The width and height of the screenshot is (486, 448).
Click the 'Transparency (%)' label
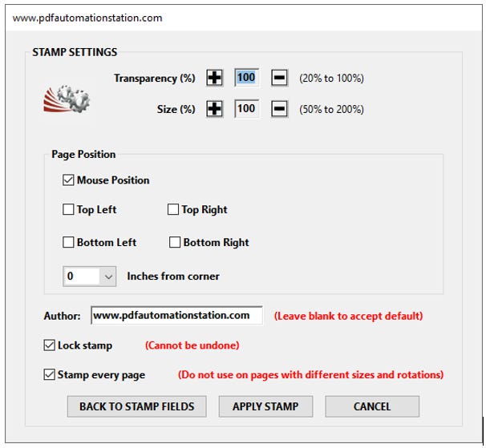tap(155, 78)
